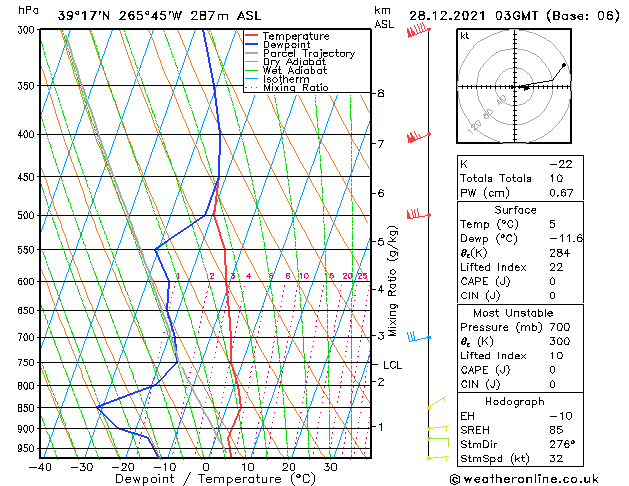Viewport: 629px width, 486px height.
Task: Click the yellow wind barb at 900 hPa
Action: pyautogui.click(x=438, y=428)
